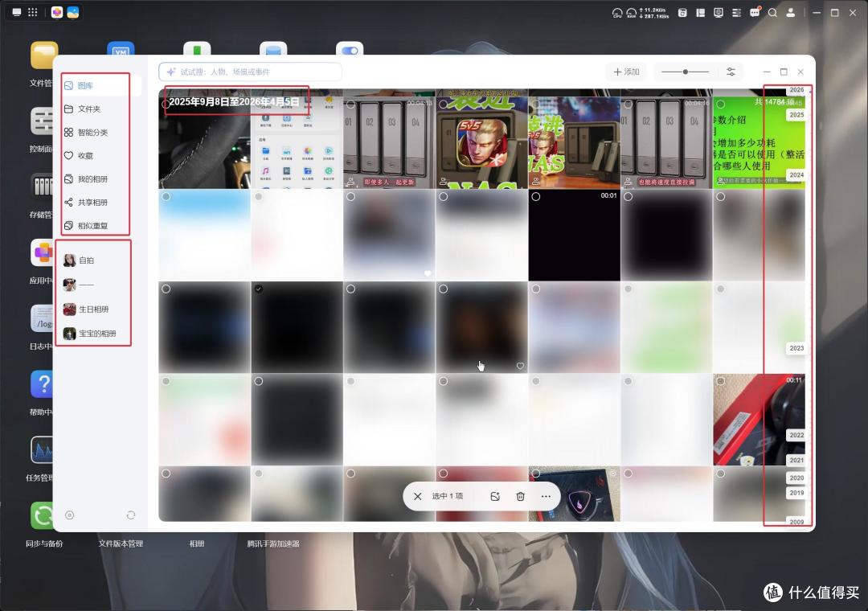Open the message notifications icon with red dot
The height and width of the screenshot is (611, 868).
coord(755,13)
